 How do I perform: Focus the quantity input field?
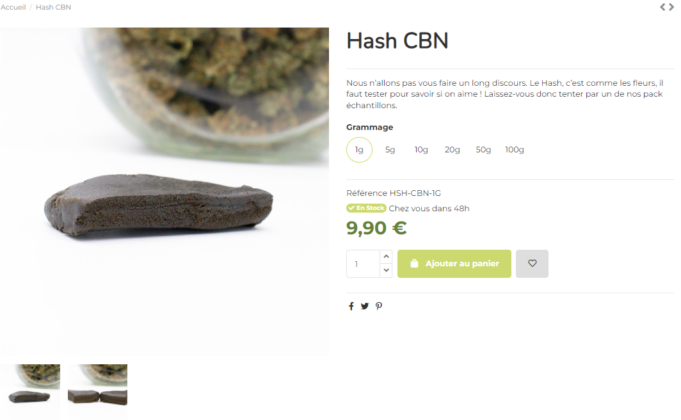click(363, 264)
